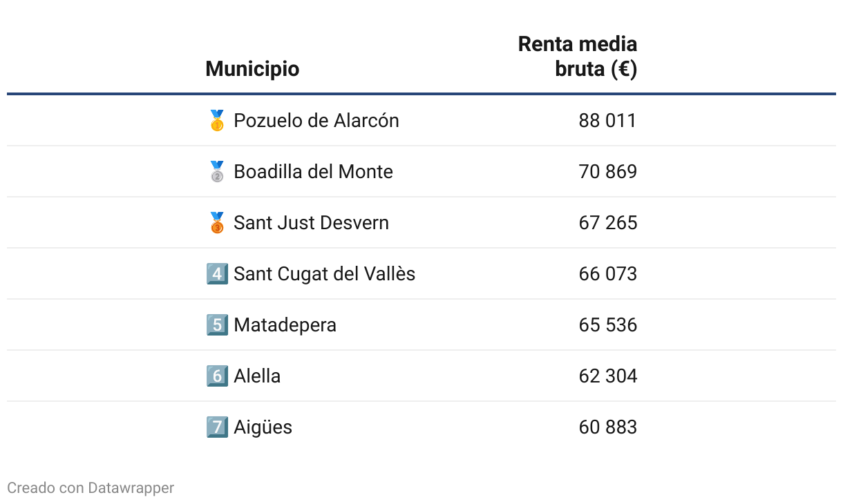Click the bronze medal icon

click(217, 223)
